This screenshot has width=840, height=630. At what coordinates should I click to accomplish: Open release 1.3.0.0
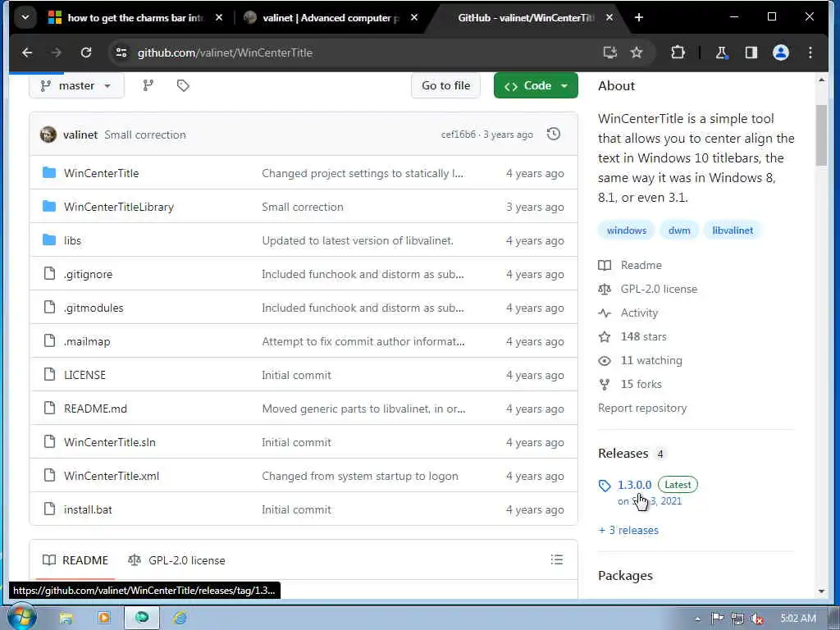634,485
